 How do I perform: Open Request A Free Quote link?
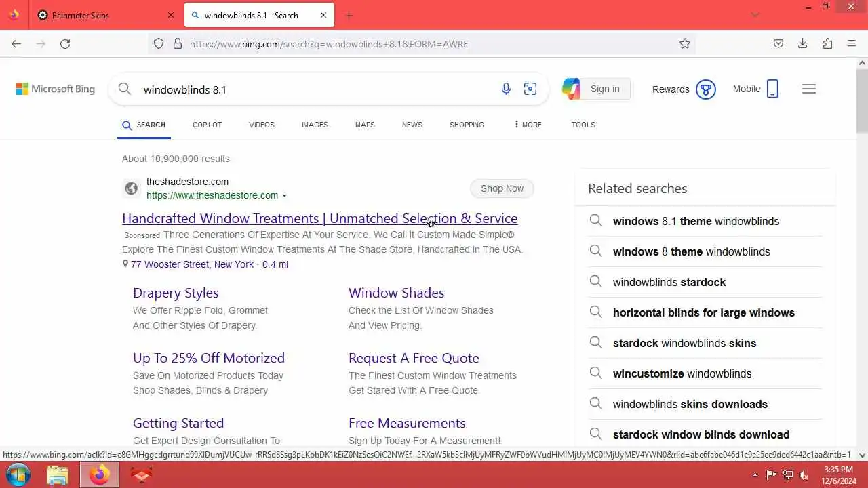coord(414,358)
